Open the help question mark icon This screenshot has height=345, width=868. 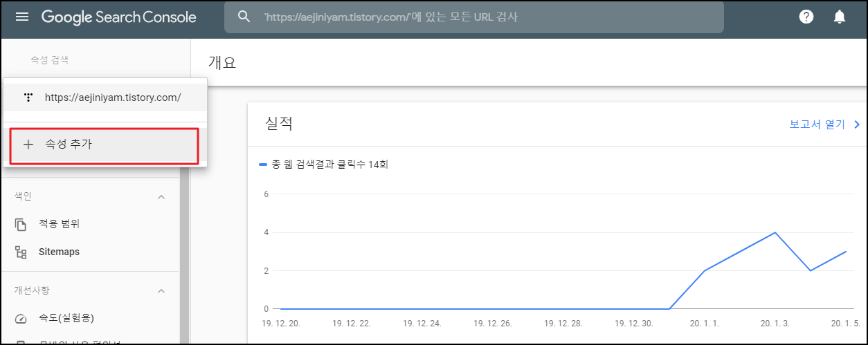coord(806,17)
